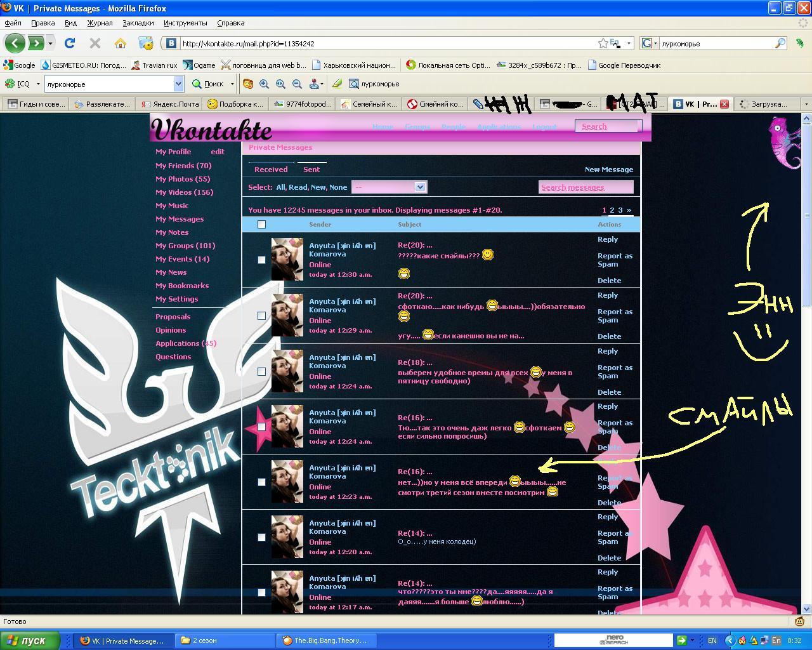This screenshot has width=812, height=650.
Task: Open the Windows пуск Start menu
Action: [x=30, y=640]
